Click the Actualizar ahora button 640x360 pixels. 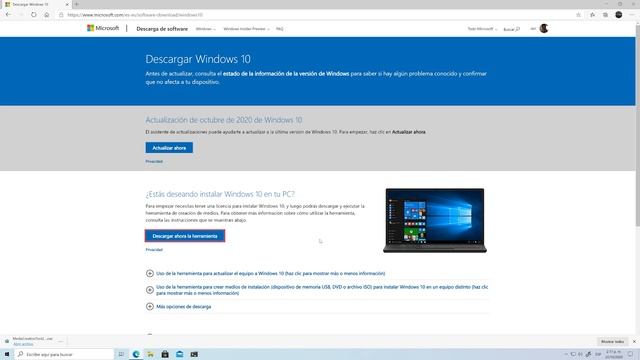(169, 148)
